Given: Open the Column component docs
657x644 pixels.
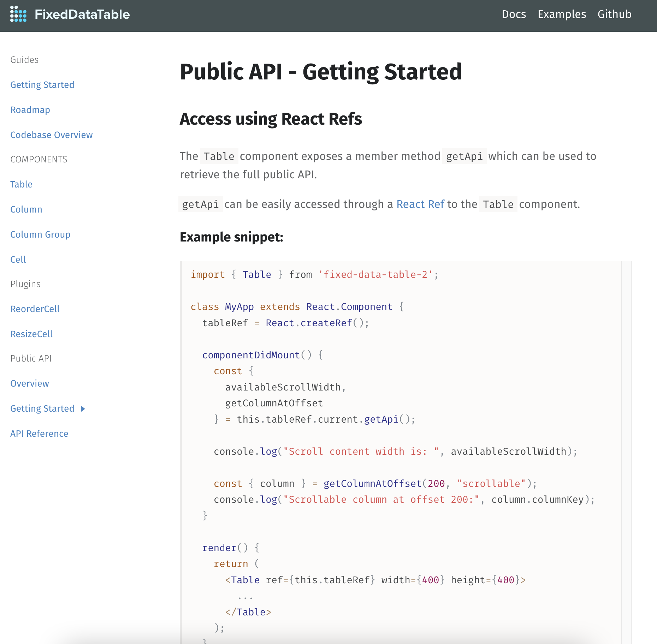Looking at the screenshot, I should click(26, 209).
